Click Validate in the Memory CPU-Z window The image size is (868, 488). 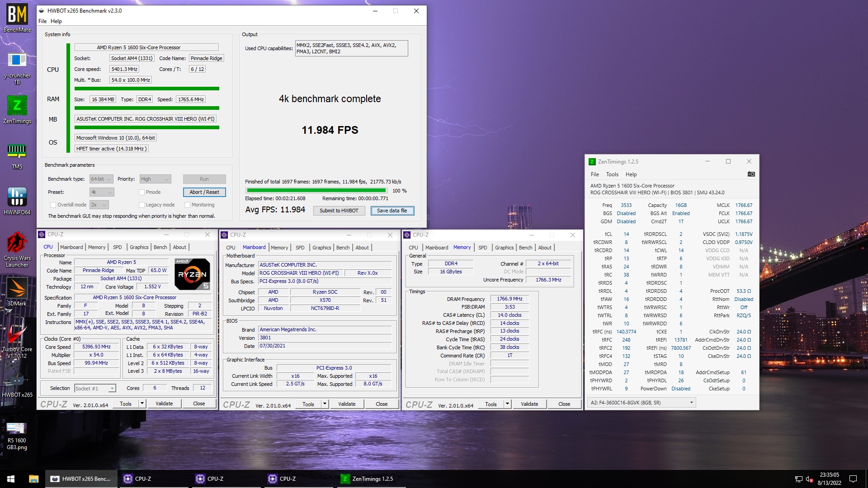click(529, 404)
